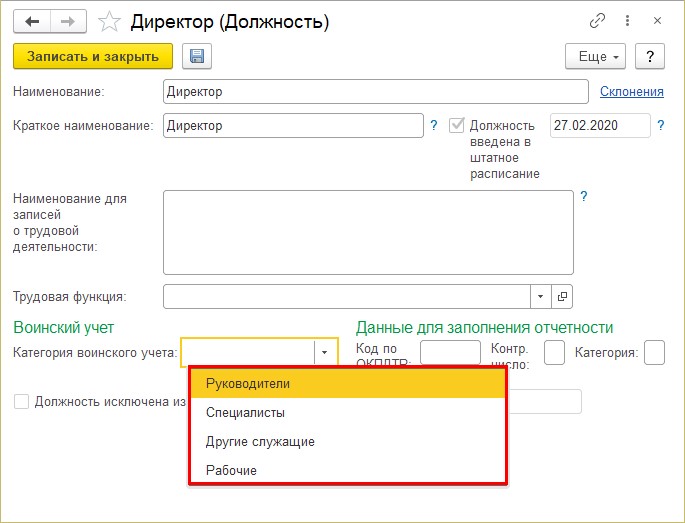685x523 pixels.
Task: Open the Склонения link
Action: (632, 91)
